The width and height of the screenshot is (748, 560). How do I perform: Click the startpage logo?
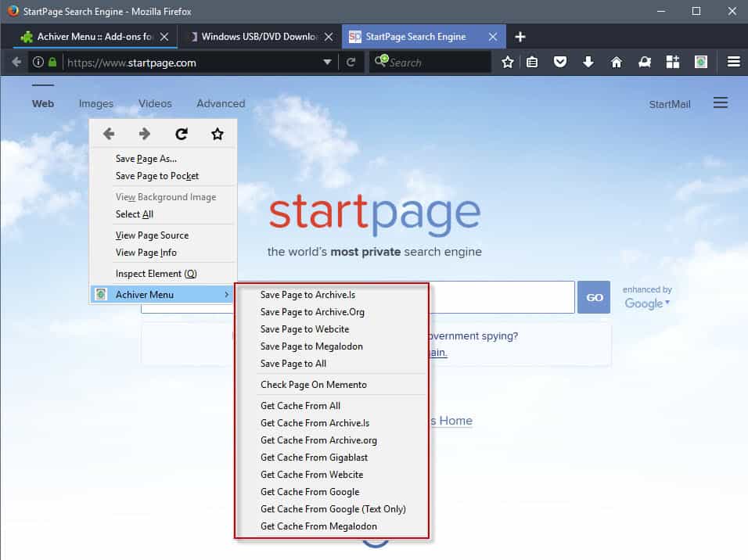click(x=375, y=214)
